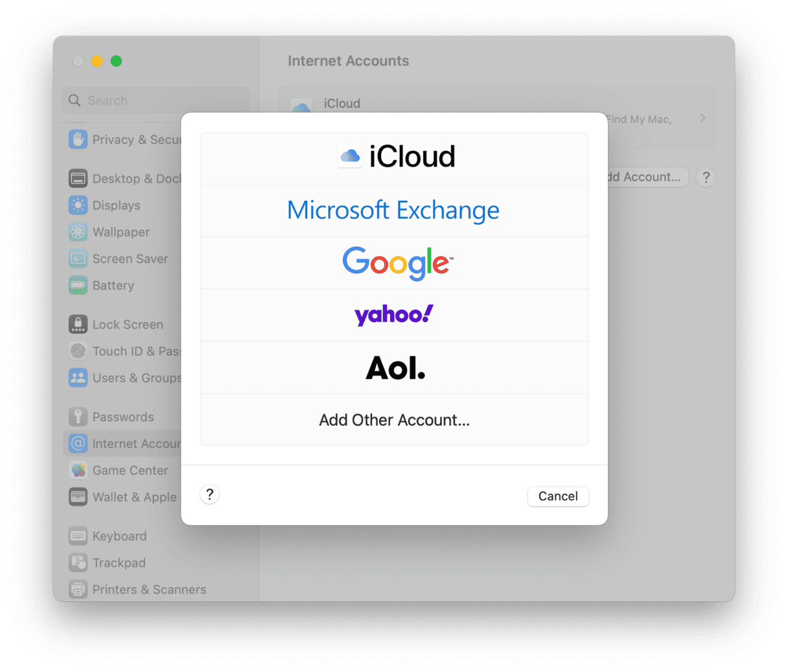Viewport: 788px width, 672px height.
Task: Open Users & Groups people icon
Action: [x=78, y=378]
